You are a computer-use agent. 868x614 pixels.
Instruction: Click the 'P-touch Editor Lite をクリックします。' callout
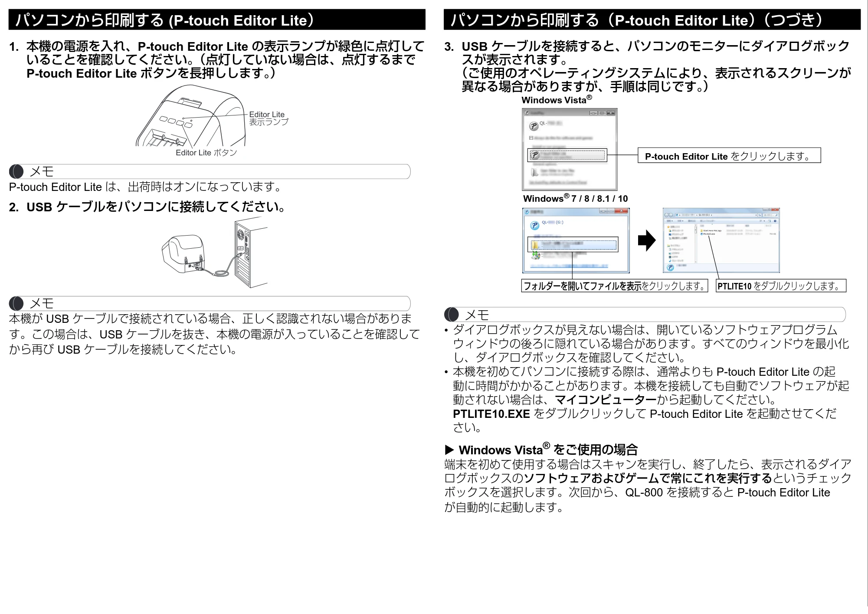[729, 156]
